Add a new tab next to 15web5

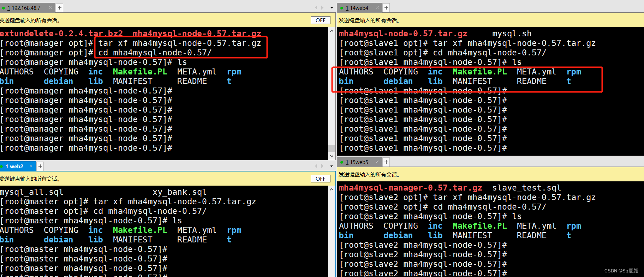[386, 162]
